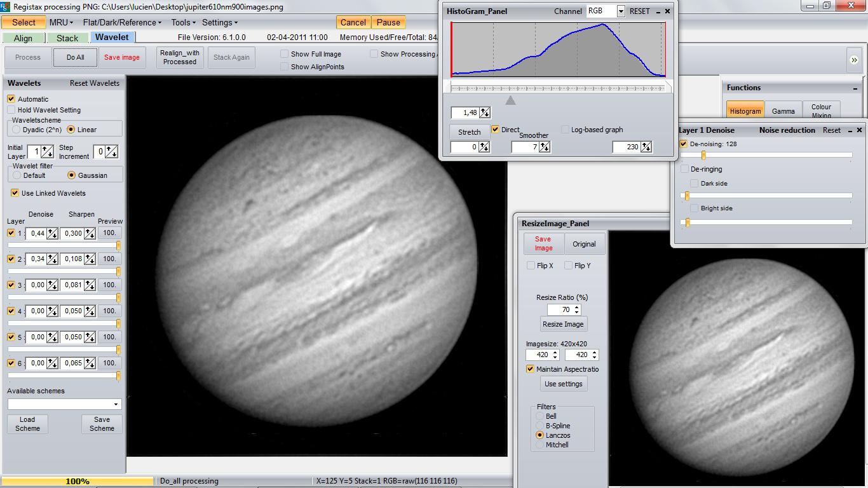868x488 pixels.
Task: Enable the Log-based graph checkbox
Action: point(566,130)
